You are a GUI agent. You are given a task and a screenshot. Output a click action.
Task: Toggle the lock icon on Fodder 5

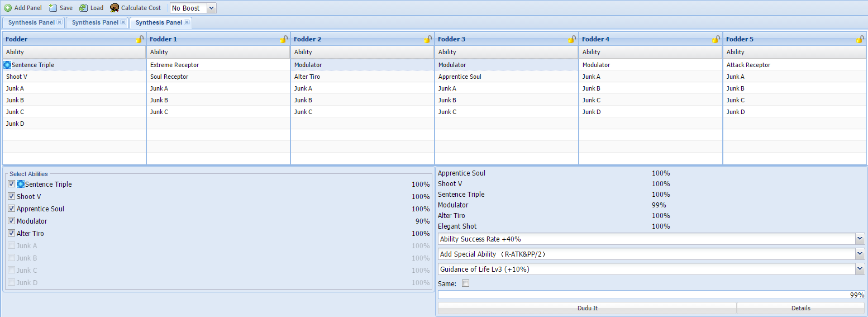point(860,39)
